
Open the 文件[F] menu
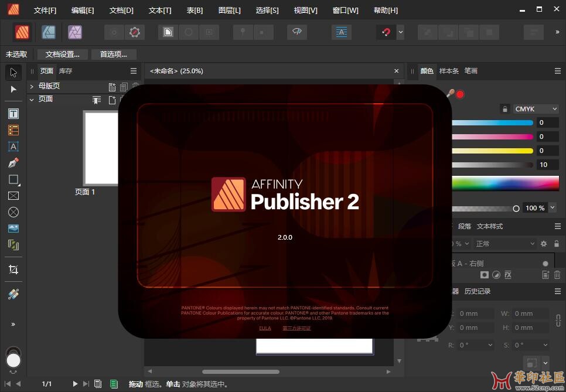pyautogui.click(x=45, y=11)
